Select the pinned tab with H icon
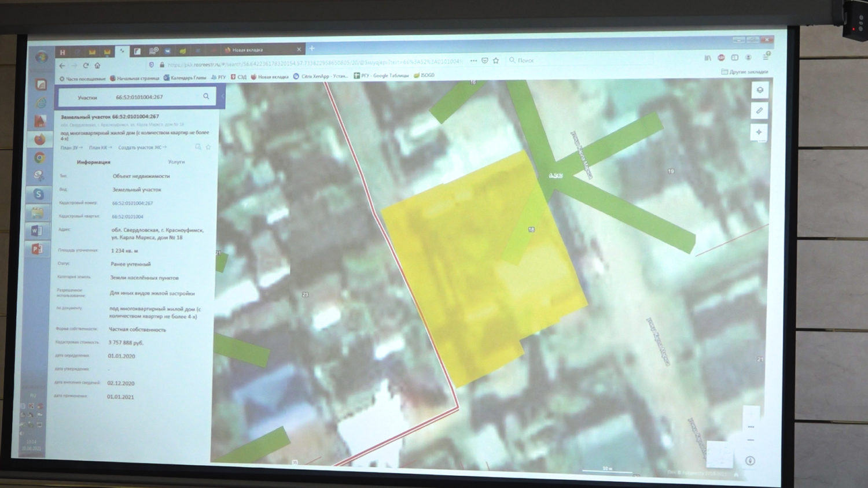 (62, 52)
